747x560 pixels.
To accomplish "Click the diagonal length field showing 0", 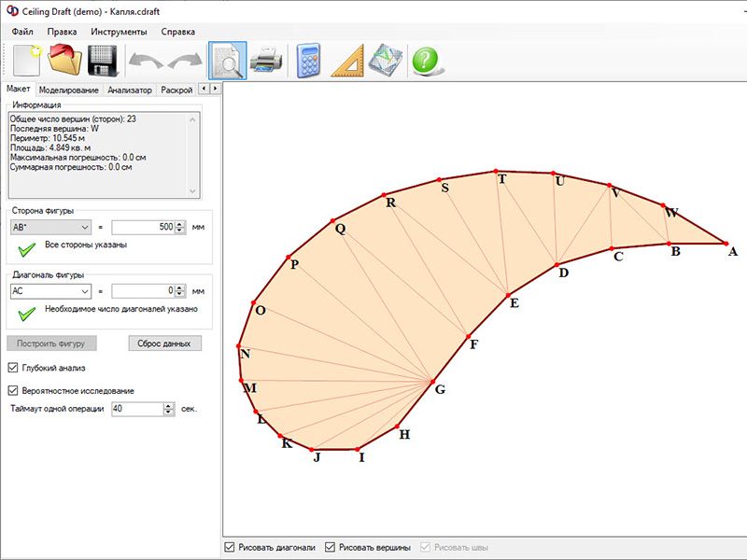I will tap(143, 290).
